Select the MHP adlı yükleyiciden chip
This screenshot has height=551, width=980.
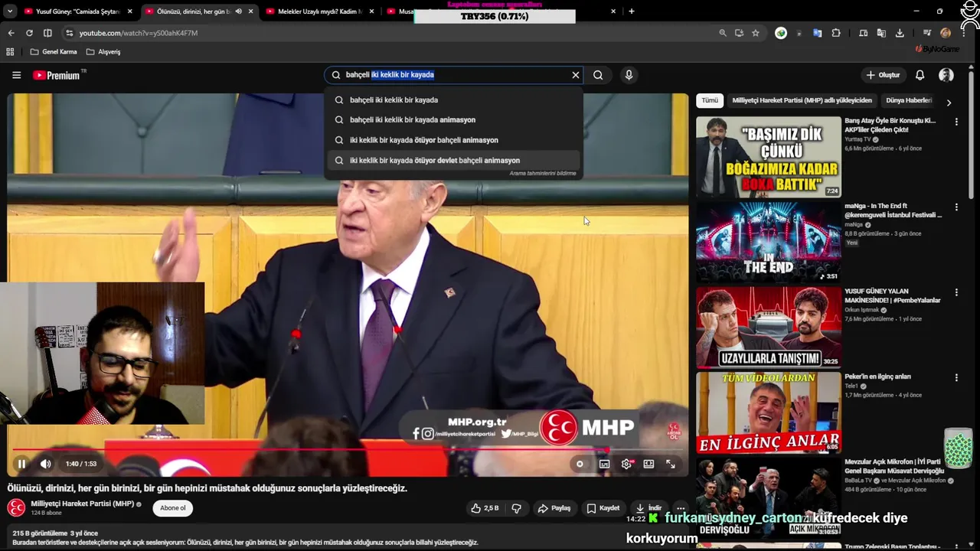[802, 100]
